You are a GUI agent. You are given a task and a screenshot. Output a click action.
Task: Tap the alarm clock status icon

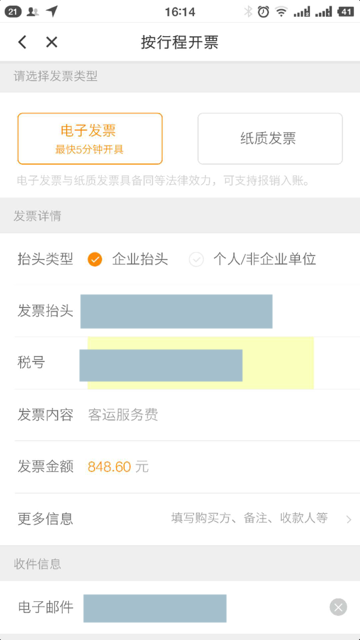[263, 12]
